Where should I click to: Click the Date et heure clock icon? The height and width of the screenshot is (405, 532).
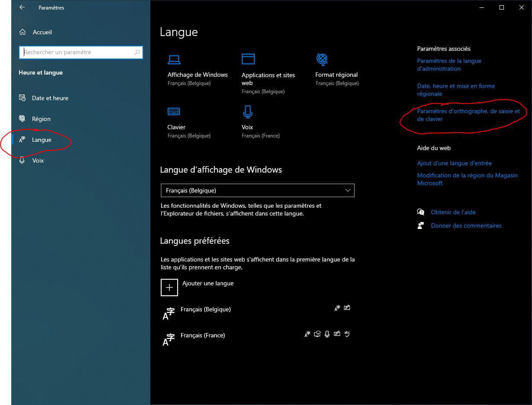23,98
